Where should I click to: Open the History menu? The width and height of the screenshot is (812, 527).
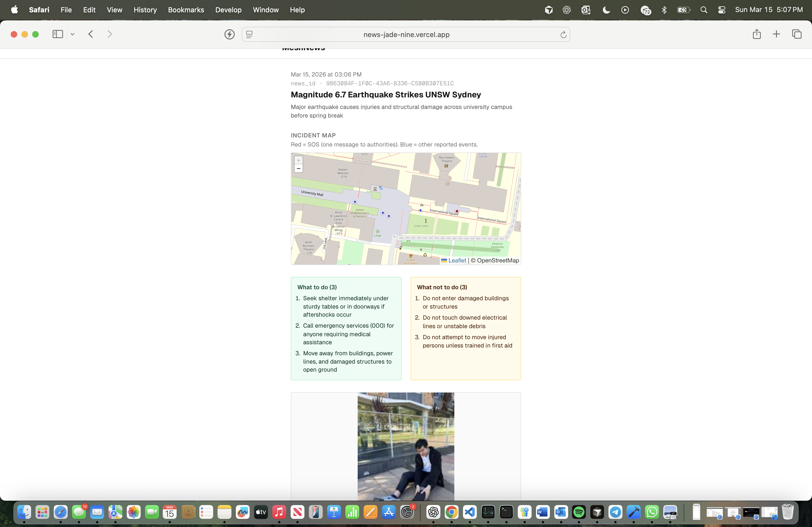[x=145, y=10]
